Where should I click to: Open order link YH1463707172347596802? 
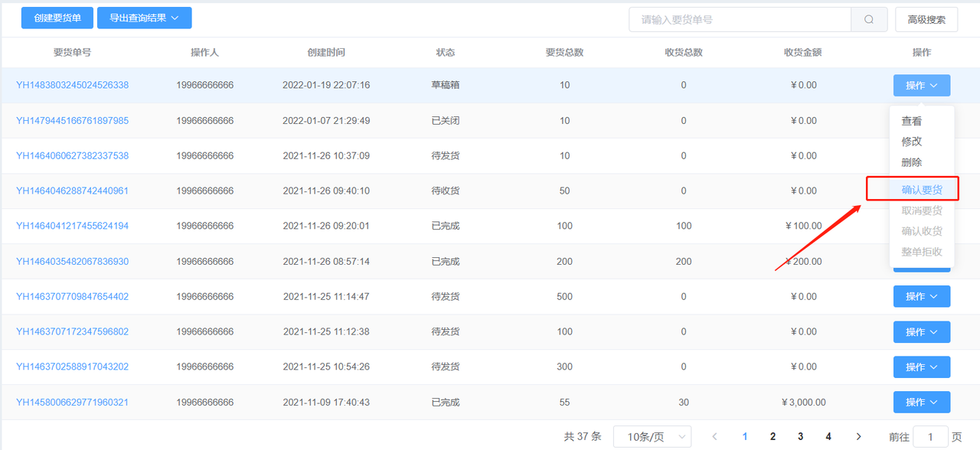pos(72,331)
